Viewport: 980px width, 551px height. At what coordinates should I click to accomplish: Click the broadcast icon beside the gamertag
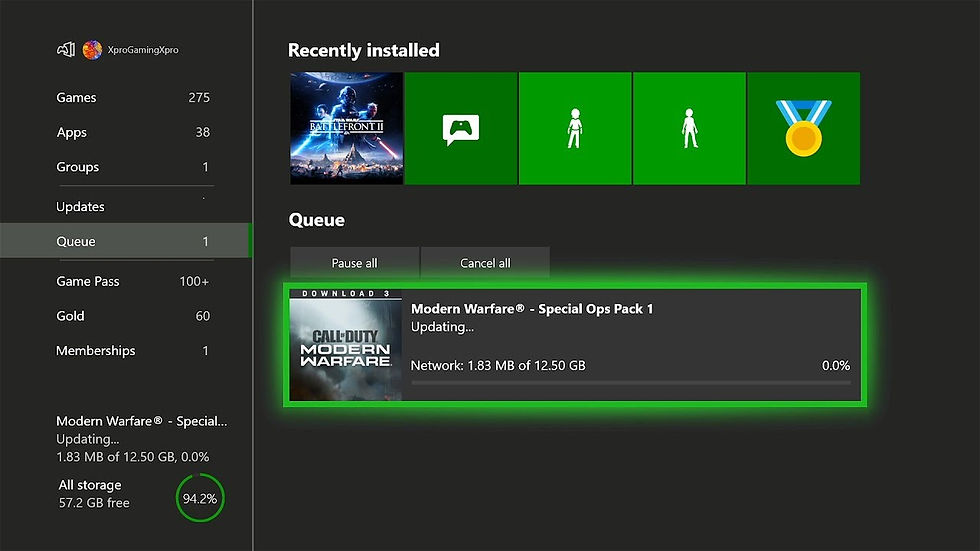[x=66, y=49]
